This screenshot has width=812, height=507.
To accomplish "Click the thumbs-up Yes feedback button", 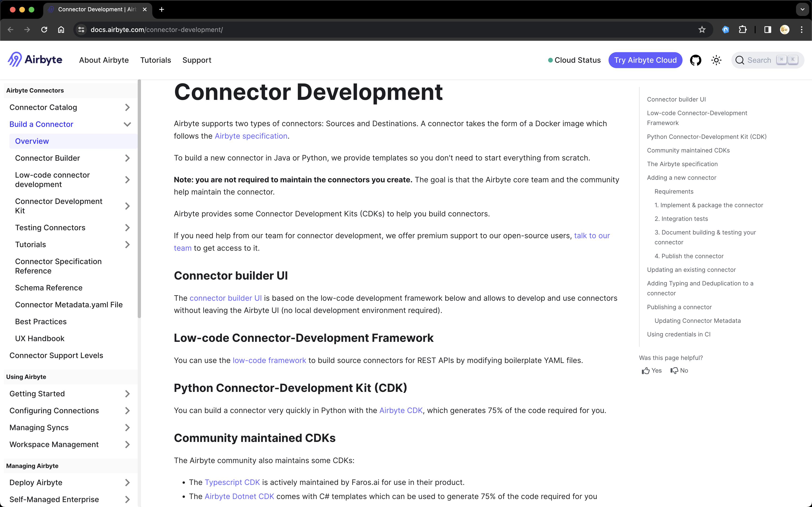I will (x=652, y=370).
